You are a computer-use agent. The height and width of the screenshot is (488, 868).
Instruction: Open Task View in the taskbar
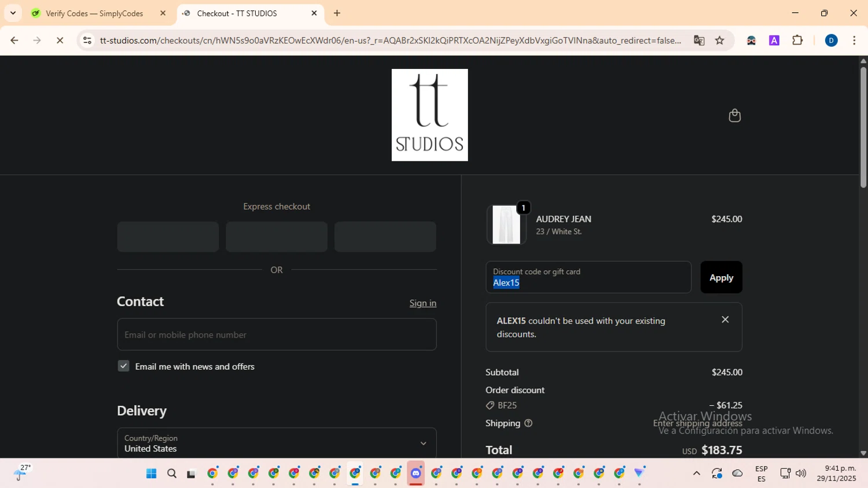(192, 474)
